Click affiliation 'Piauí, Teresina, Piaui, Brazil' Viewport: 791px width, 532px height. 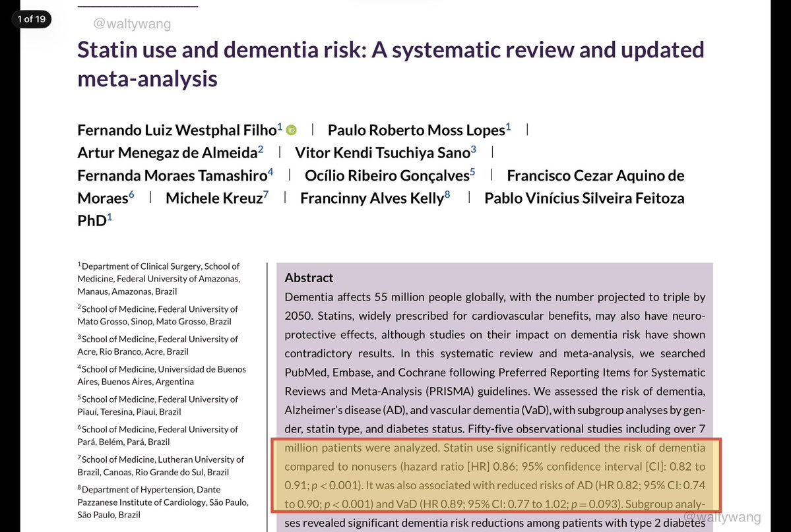click(x=129, y=412)
